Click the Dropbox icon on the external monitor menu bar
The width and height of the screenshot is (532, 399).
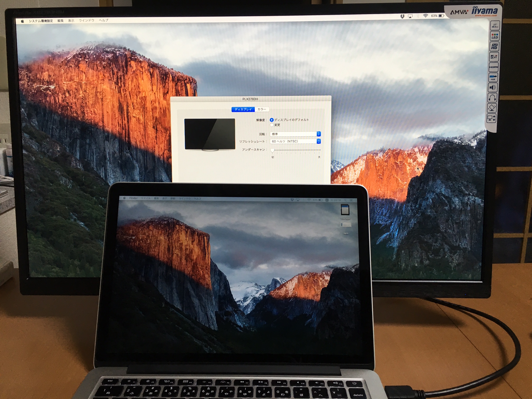pyautogui.click(x=402, y=16)
